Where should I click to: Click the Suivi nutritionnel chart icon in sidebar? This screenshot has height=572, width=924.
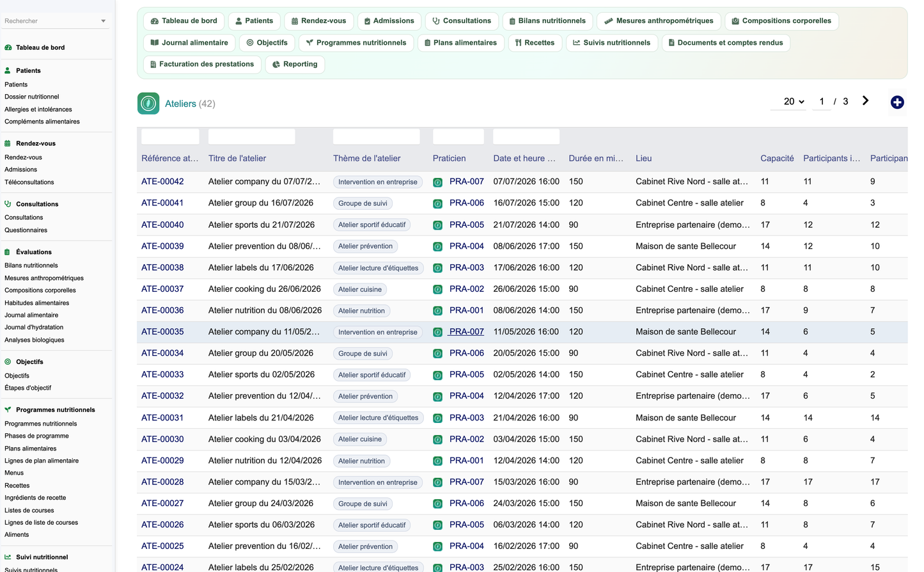8,557
